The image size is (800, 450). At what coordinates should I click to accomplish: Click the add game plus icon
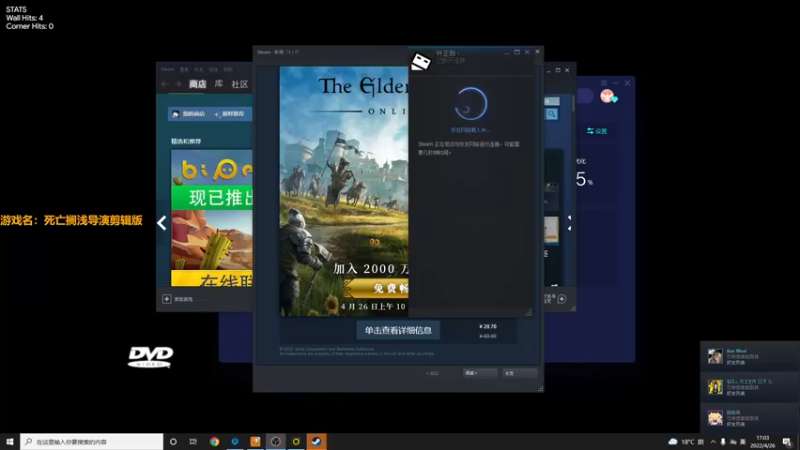pos(167,299)
